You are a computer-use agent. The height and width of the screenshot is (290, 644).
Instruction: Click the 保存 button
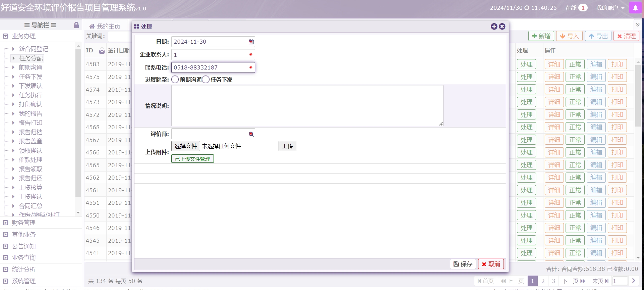(x=463, y=264)
